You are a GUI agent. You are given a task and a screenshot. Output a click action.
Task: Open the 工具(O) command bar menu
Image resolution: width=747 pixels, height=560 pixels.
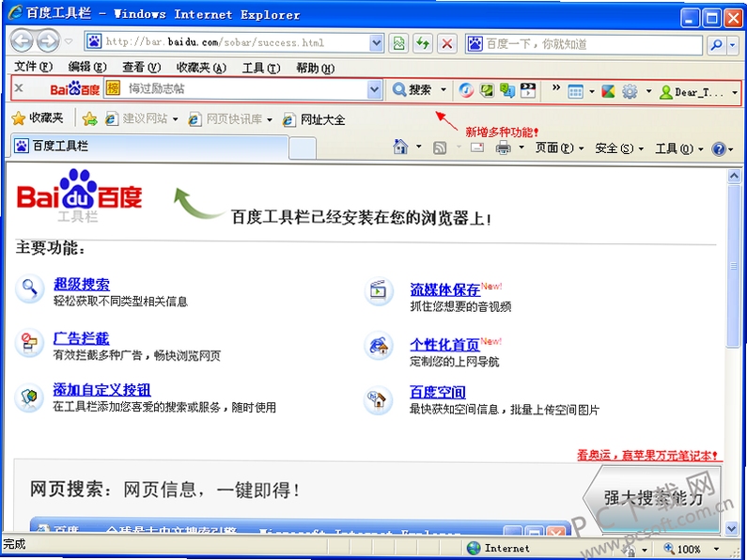679,149
